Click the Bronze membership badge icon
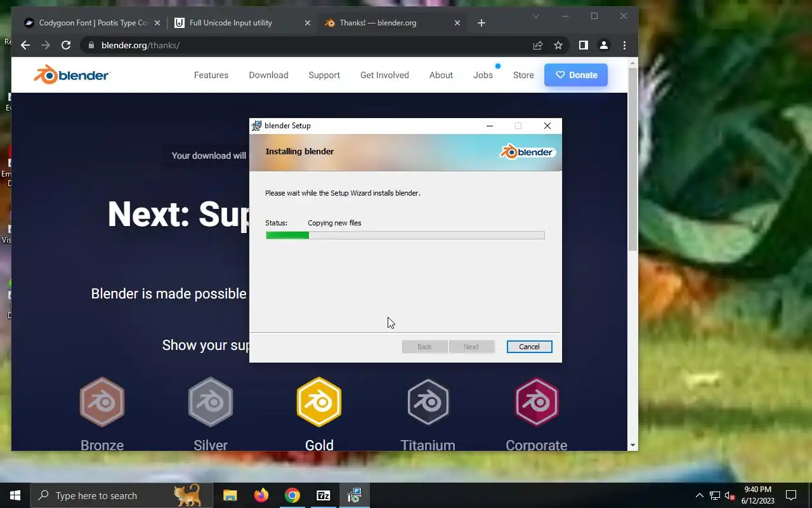Image resolution: width=812 pixels, height=508 pixels. click(x=102, y=402)
